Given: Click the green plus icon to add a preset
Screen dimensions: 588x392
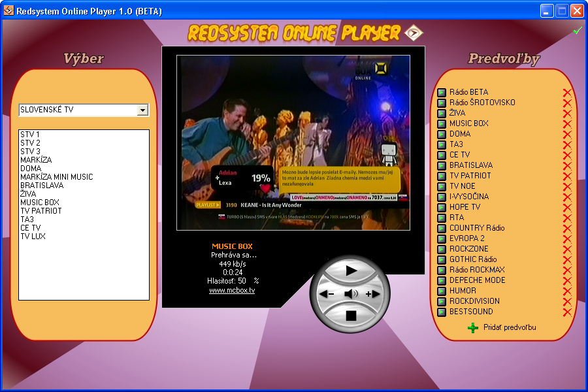Looking at the screenshot, I should [x=473, y=328].
